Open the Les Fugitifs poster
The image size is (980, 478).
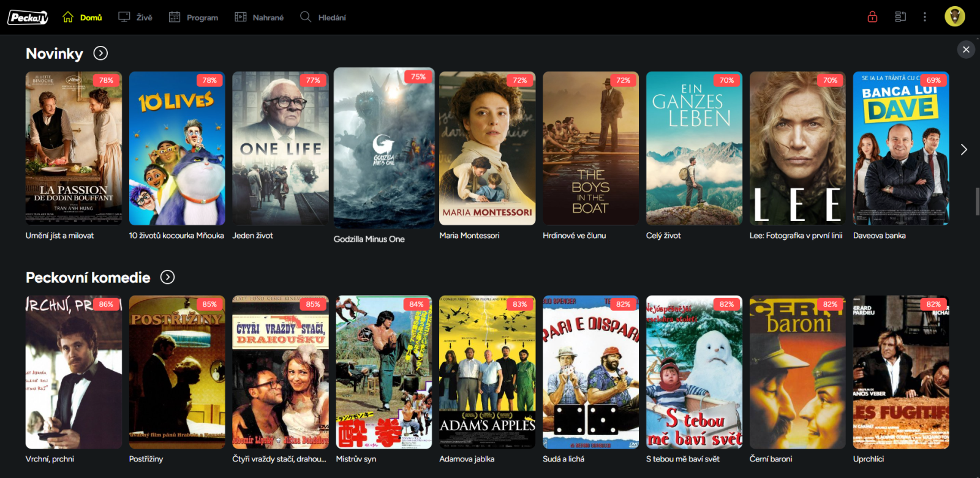[x=901, y=372]
